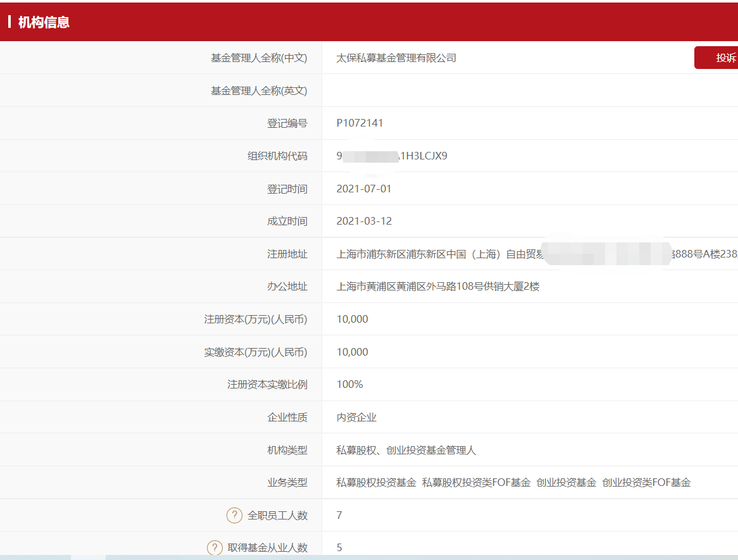Select establishment date 2021-03-12
This screenshot has width=738, height=560.
tap(364, 221)
